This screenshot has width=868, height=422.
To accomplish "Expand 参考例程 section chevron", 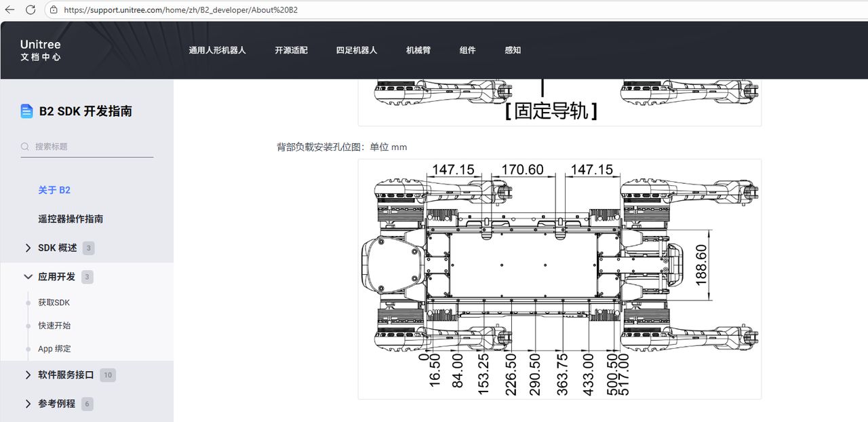I will point(28,404).
